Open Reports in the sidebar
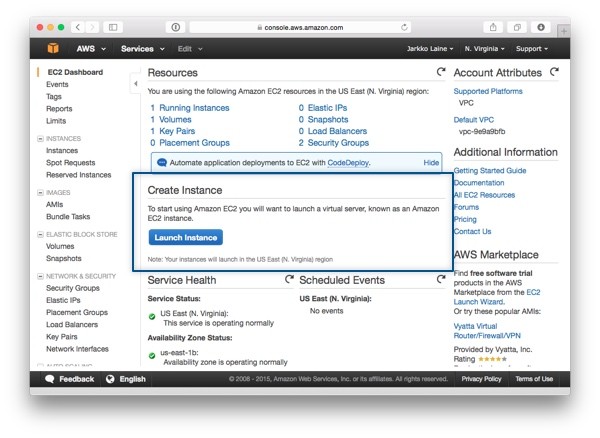Viewport: 600px width, 438px height. pos(59,109)
